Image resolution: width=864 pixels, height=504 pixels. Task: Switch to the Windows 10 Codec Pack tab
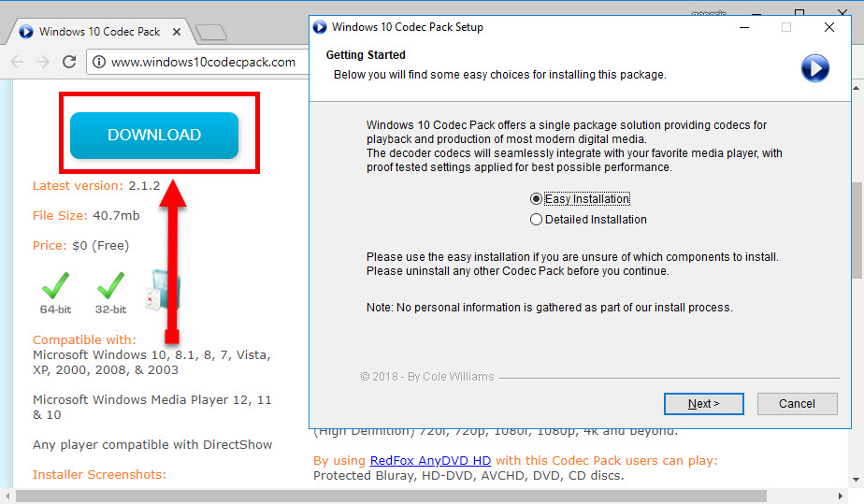99,32
